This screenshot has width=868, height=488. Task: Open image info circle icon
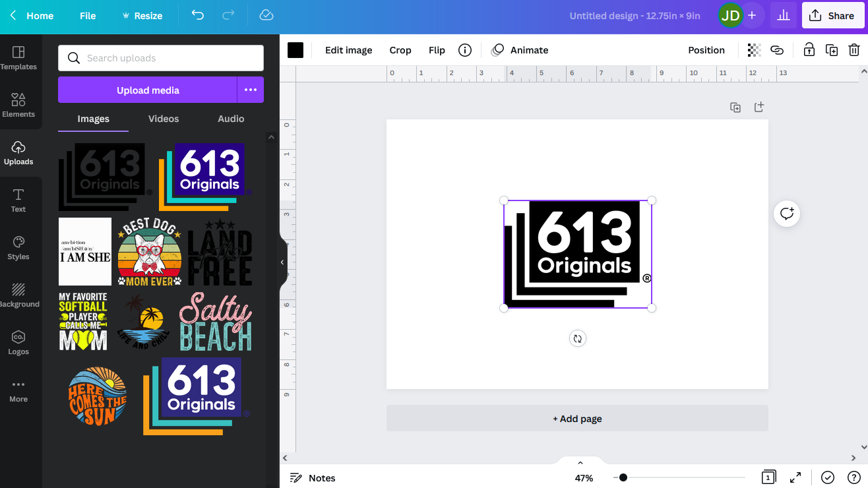pyautogui.click(x=465, y=50)
